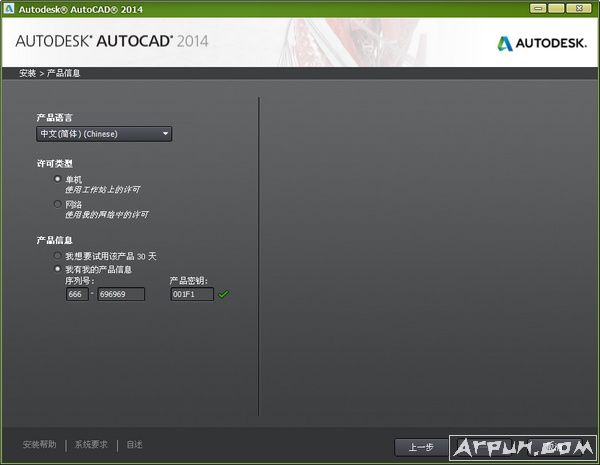Maximize the AutoCAD 2014 installer window
600x465 pixels.
[x=556, y=8]
